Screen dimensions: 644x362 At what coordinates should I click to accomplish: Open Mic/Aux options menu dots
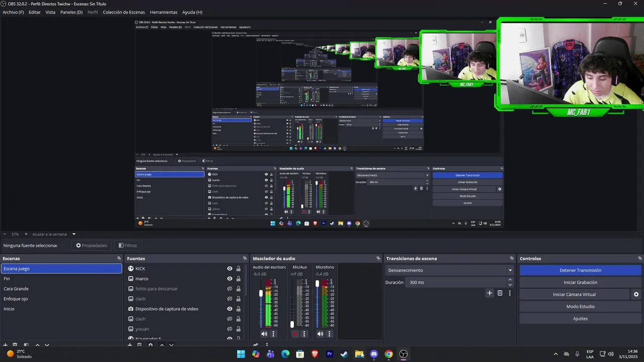304,334
